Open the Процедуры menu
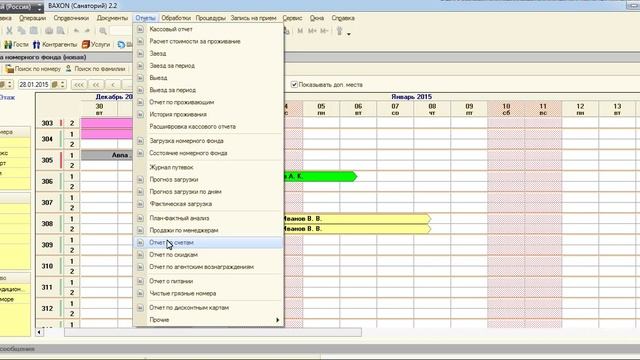The height and width of the screenshot is (360, 640). (x=211, y=18)
